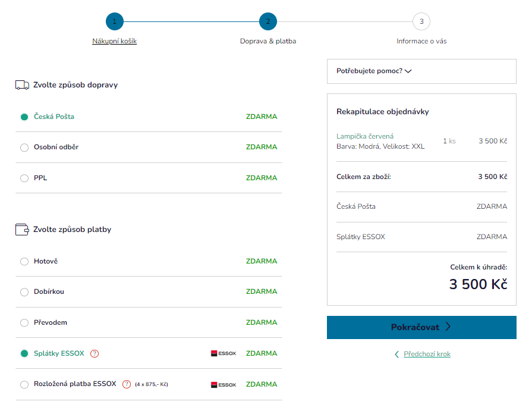Screen dimensions: 532x417
Task: Open help tooltip for Rozložená platba ESSOX
Action: (126, 384)
